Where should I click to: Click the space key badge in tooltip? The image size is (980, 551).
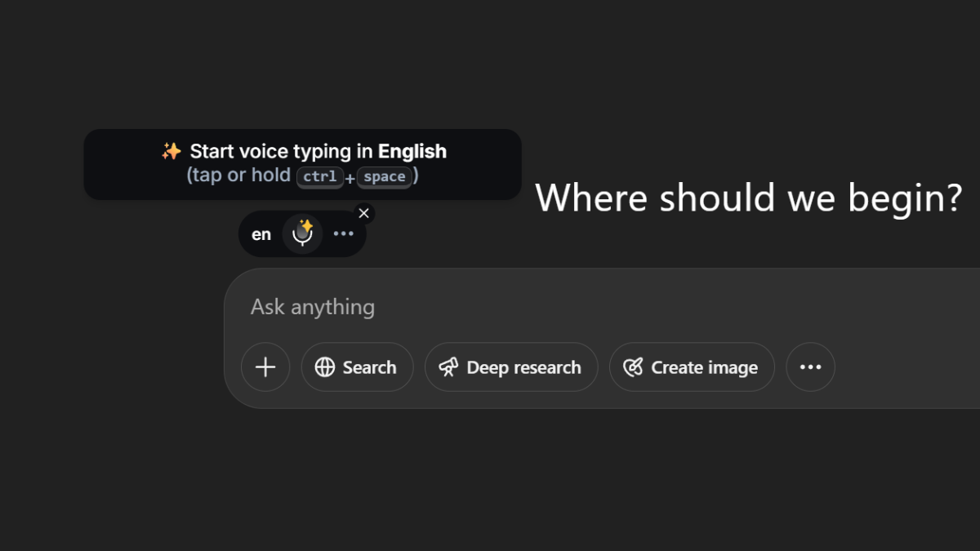point(384,176)
